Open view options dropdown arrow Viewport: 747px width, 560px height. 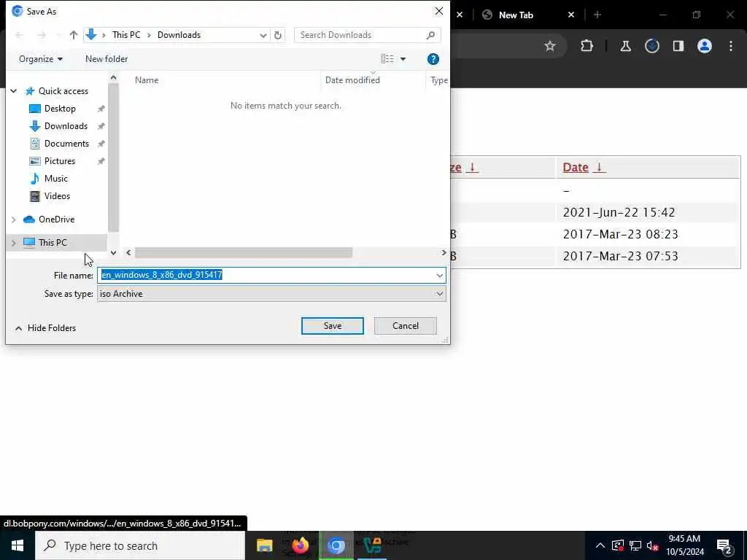tap(403, 59)
